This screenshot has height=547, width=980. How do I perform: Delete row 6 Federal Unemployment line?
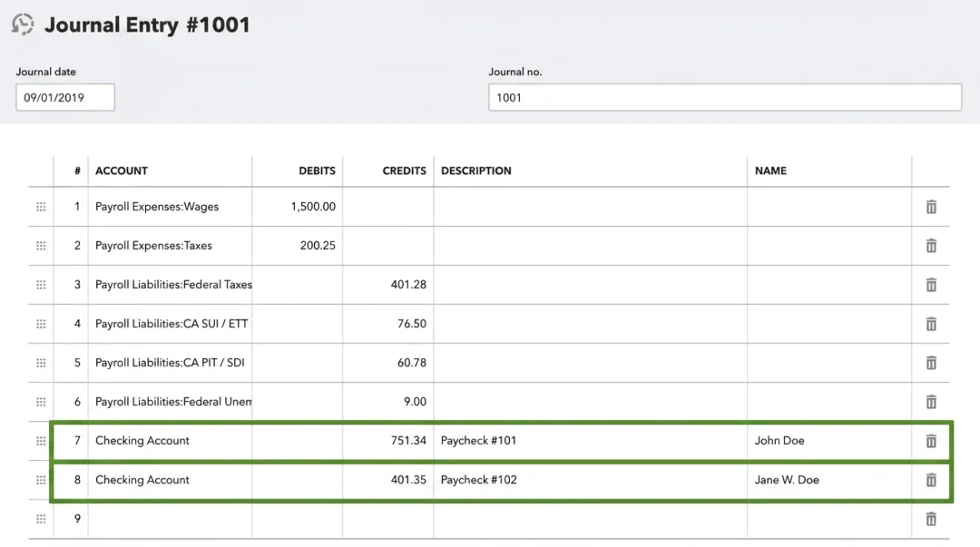click(931, 402)
